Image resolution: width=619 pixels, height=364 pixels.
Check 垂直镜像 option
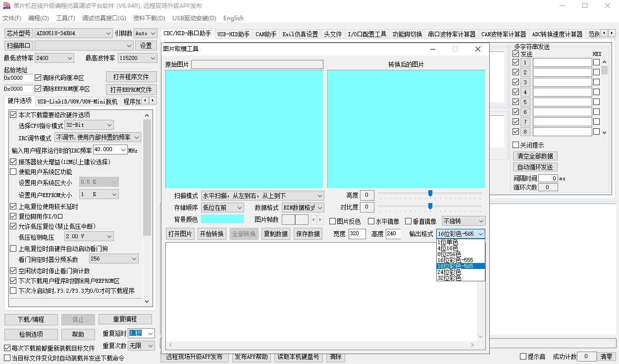click(x=409, y=221)
